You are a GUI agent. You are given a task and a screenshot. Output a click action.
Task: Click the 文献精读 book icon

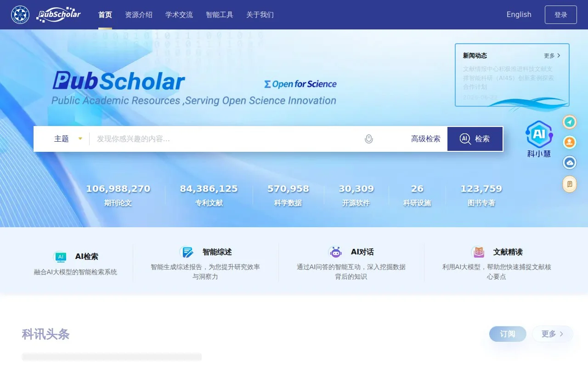tap(478, 252)
